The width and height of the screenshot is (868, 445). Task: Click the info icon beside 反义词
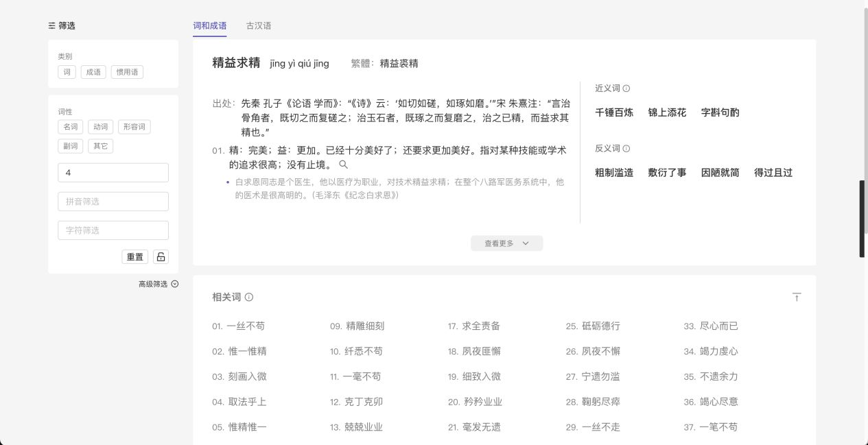coord(626,149)
